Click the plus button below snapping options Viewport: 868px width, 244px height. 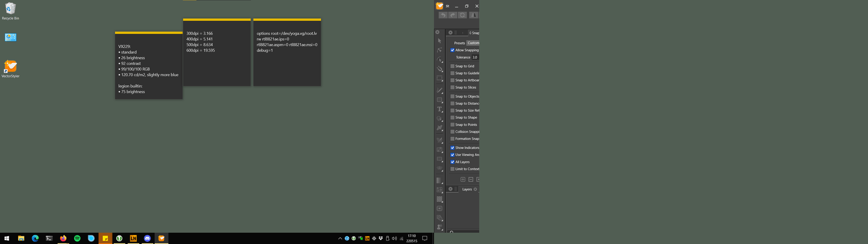[x=463, y=179]
